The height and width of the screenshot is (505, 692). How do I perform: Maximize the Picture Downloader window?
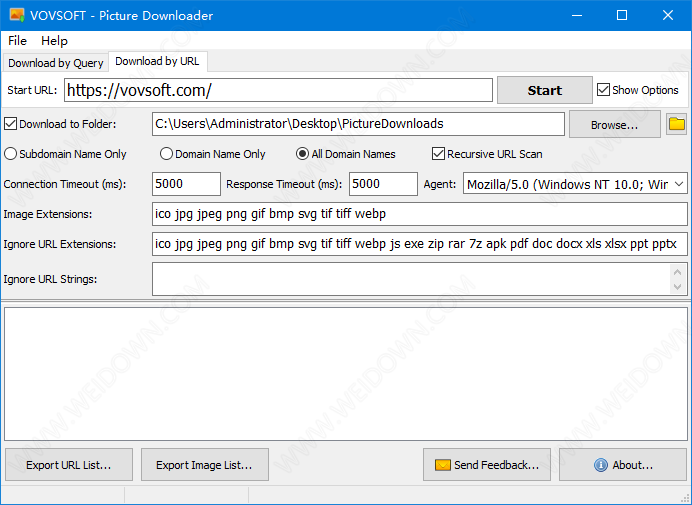point(622,15)
